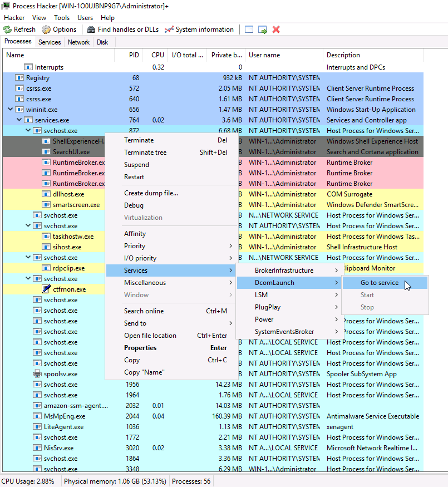
Task: Select Debug in context menu
Action: pos(171,205)
